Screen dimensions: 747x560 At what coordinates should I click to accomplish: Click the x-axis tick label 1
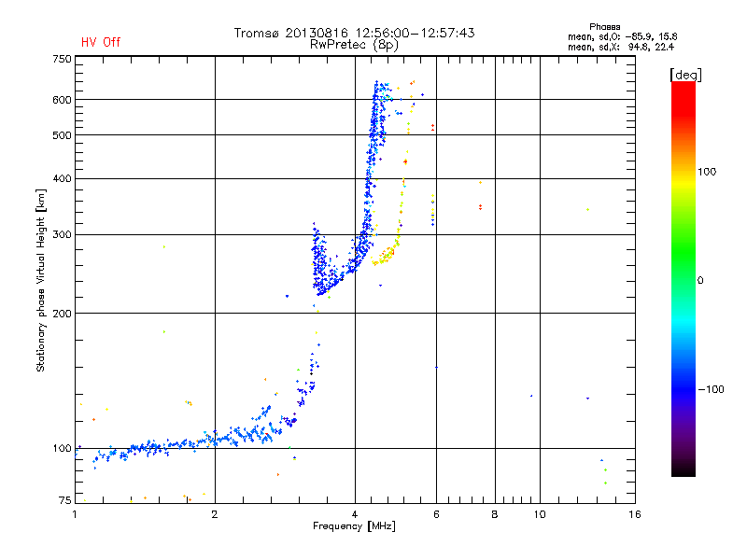[x=75, y=514]
